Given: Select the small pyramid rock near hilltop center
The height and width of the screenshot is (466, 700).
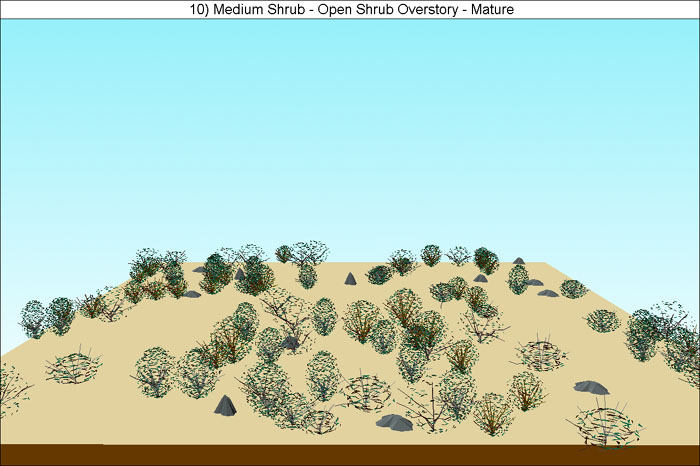Looking at the screenshot, I should coord(350,279).
